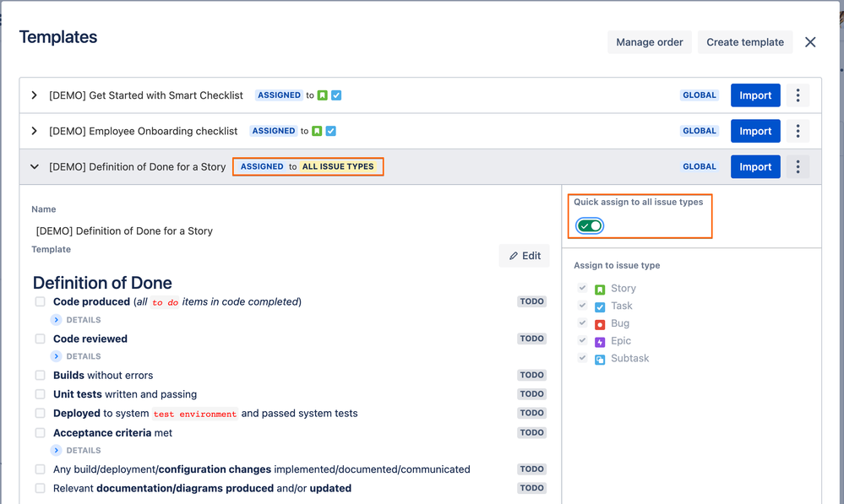Open the more options menu for Employee Onboarding checklist
The width and height of the screenshot is (844, 504).
798,131
